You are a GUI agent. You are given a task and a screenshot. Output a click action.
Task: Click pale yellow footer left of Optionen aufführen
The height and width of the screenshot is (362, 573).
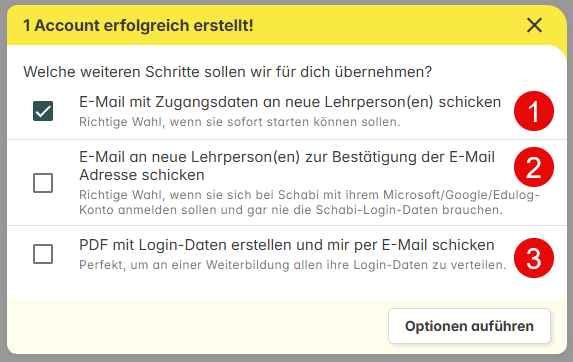197,326
